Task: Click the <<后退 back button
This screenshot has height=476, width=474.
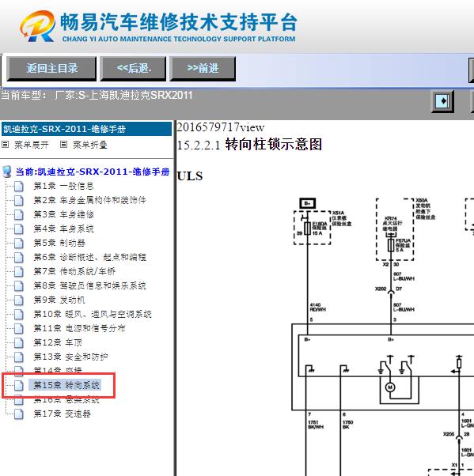Action: (x=133, y=69)
